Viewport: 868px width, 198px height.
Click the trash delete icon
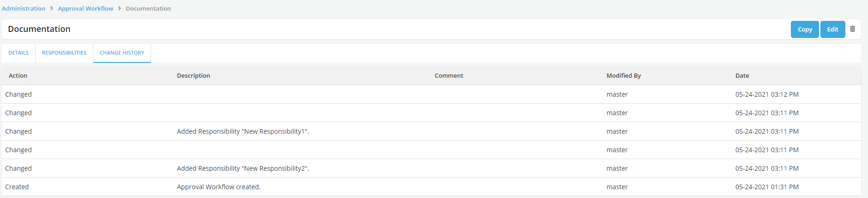point(852,29)
